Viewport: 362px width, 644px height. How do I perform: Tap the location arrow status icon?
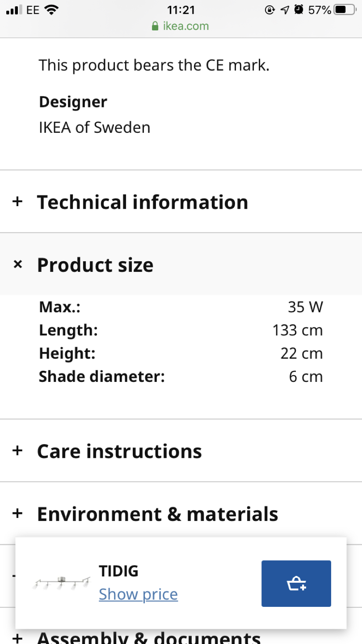click(x=285, y=10)
